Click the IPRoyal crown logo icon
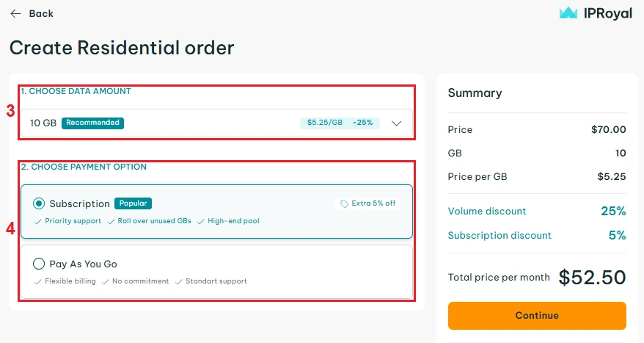This screenshot has width=644, height=343. (x=568, y=13)
